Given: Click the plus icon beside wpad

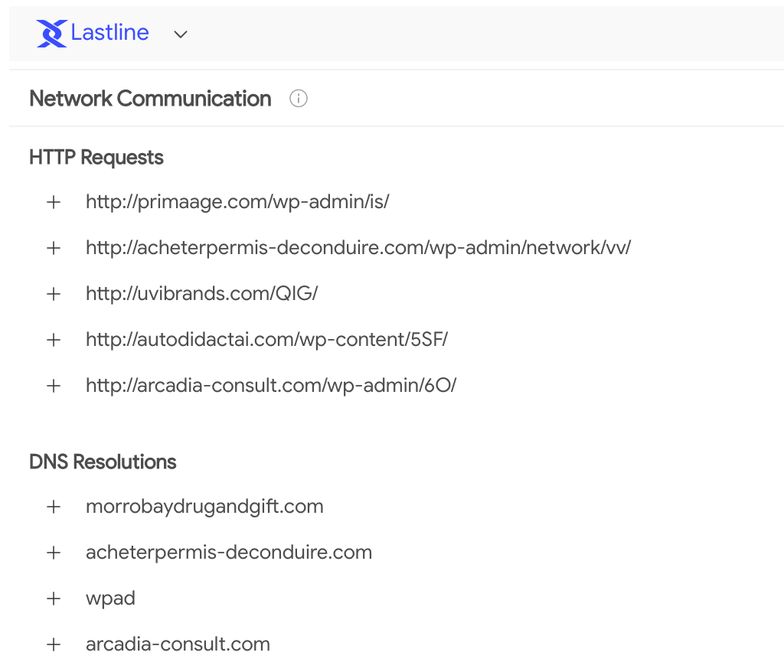Looking at the screenshot, I should [x=54, y=599].
